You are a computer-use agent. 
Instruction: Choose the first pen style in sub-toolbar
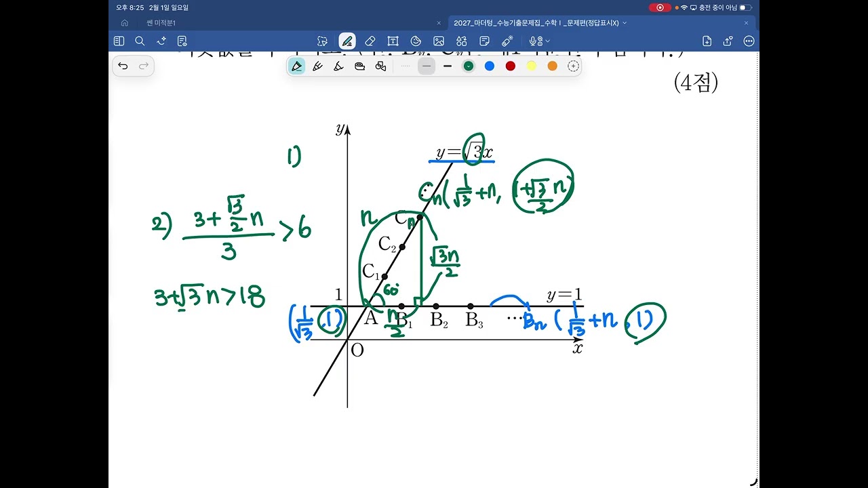[296, 66]
